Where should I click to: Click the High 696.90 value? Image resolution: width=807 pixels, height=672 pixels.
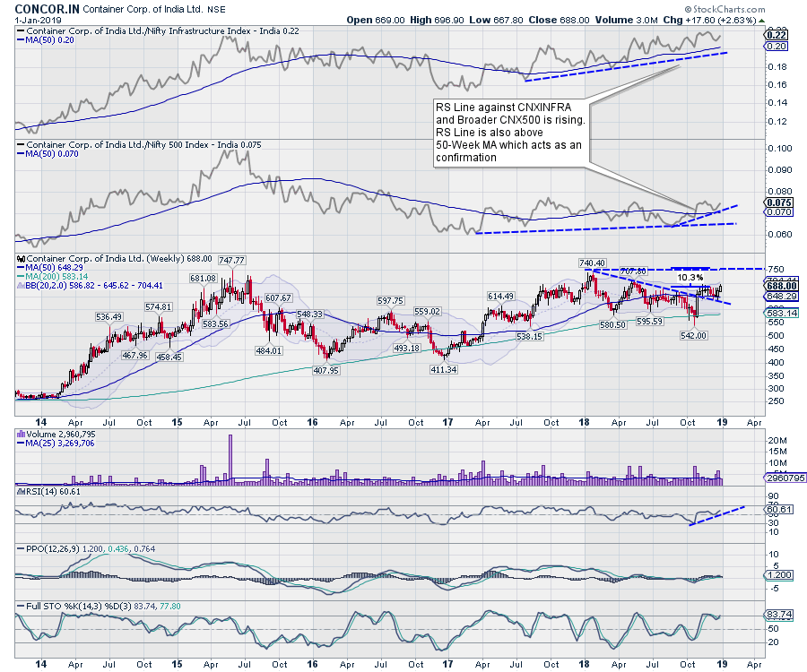click(437, 20)
